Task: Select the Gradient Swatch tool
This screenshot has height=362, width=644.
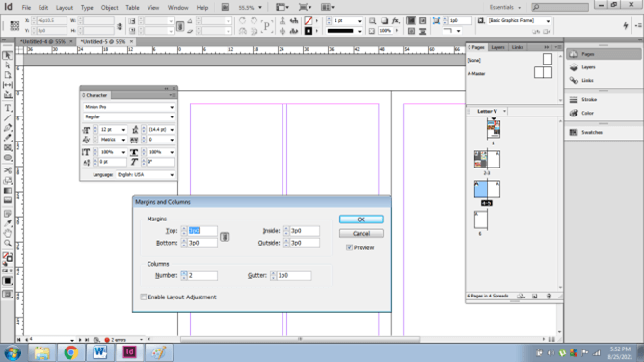Action: (x=8, y=191)
